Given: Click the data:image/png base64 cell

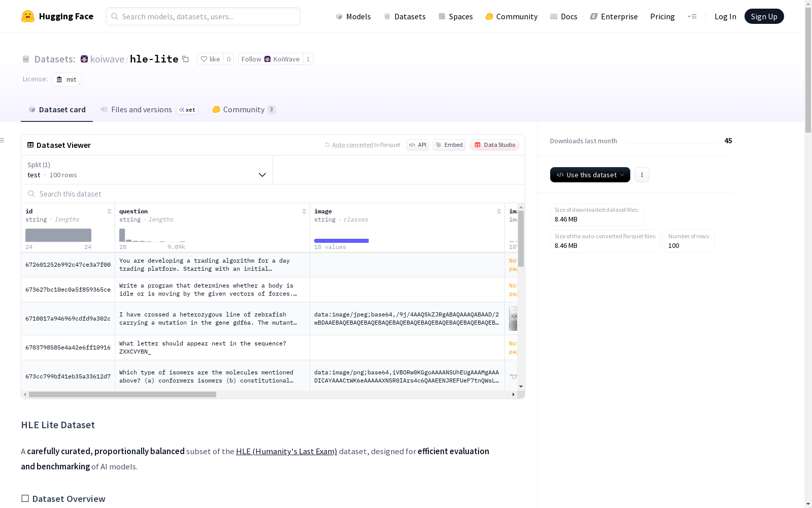Looking at the screenshot, I should pos(407,376).
